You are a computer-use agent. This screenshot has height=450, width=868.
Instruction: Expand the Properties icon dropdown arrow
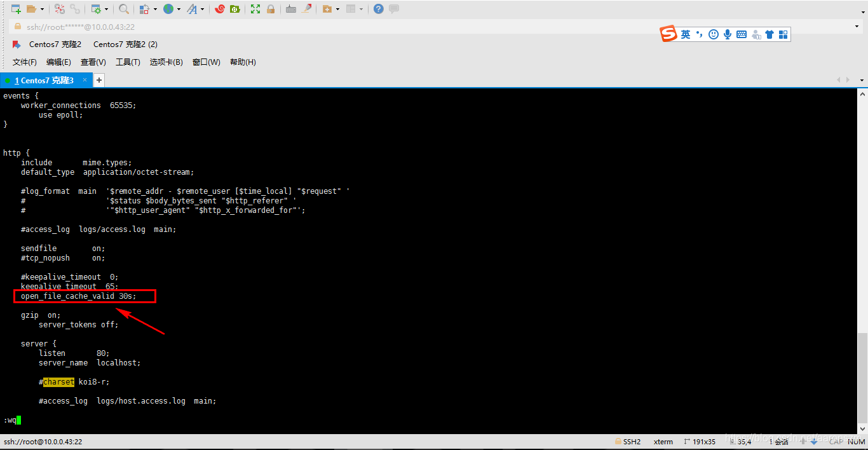pos(106,9)
